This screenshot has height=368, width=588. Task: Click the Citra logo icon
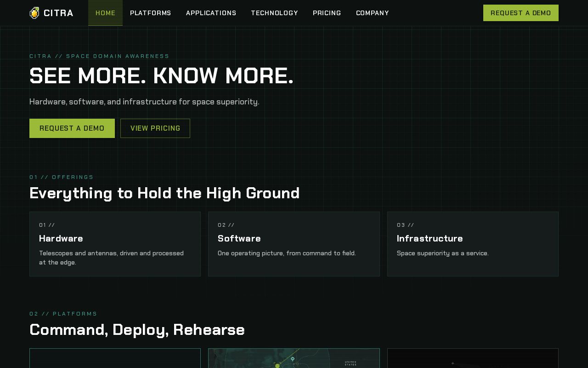click(34, 13)
